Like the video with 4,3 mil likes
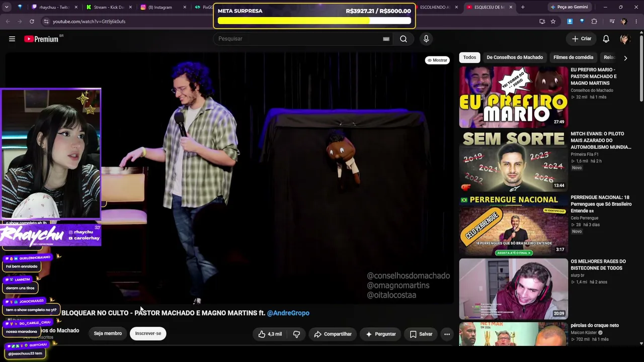 pyautogui.click(x=270, y=334)
